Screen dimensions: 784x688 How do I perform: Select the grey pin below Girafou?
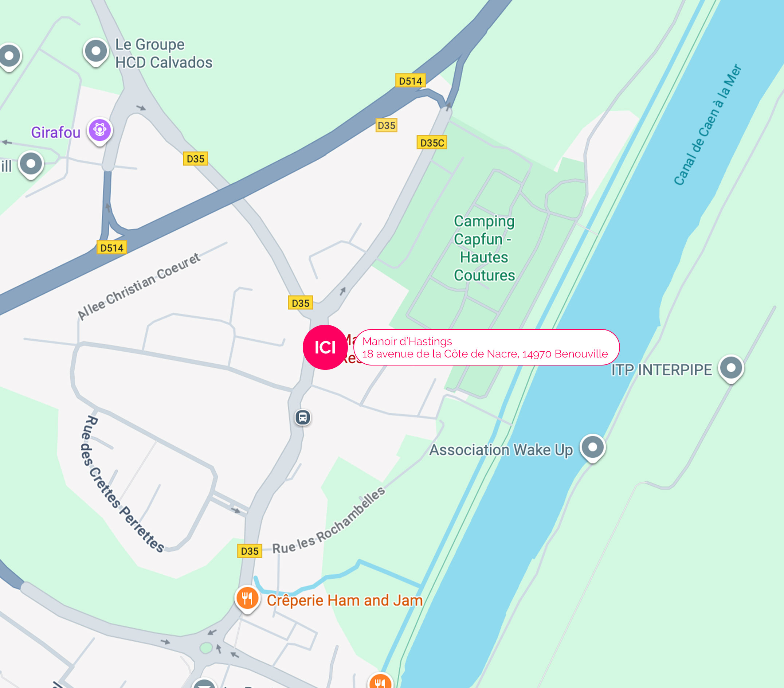pos(31,165)
